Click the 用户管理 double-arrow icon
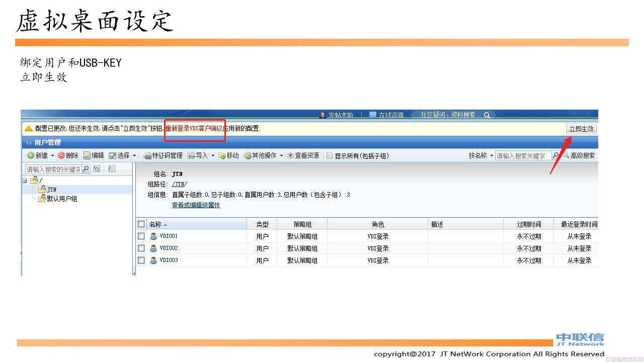This screenshot has width=644, height=362. 29,143
